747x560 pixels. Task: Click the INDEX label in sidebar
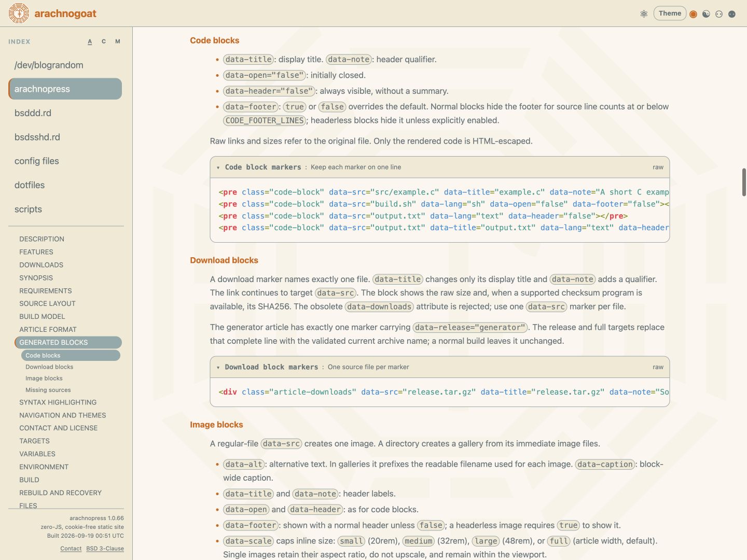(19, 41)
